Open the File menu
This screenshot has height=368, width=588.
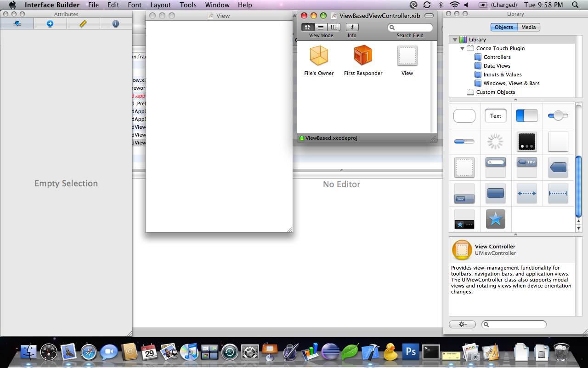point(93,5)
